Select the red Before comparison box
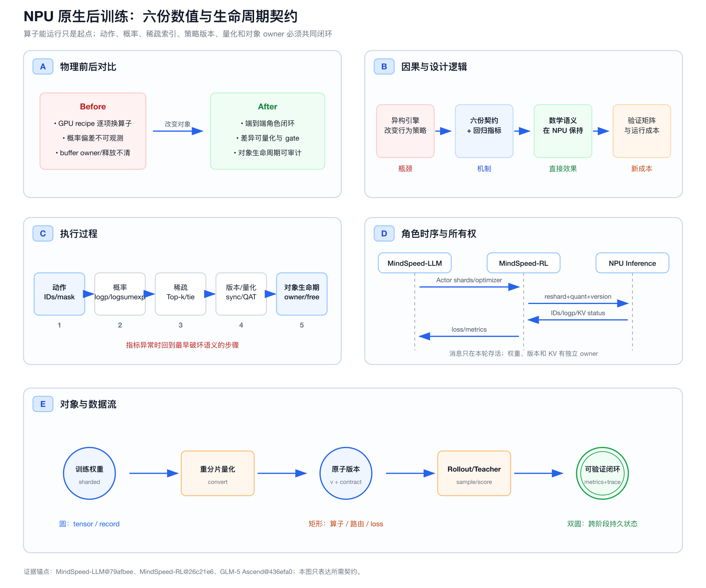The width and height of the screenshot is (706, 588). [x=93, y=131]
